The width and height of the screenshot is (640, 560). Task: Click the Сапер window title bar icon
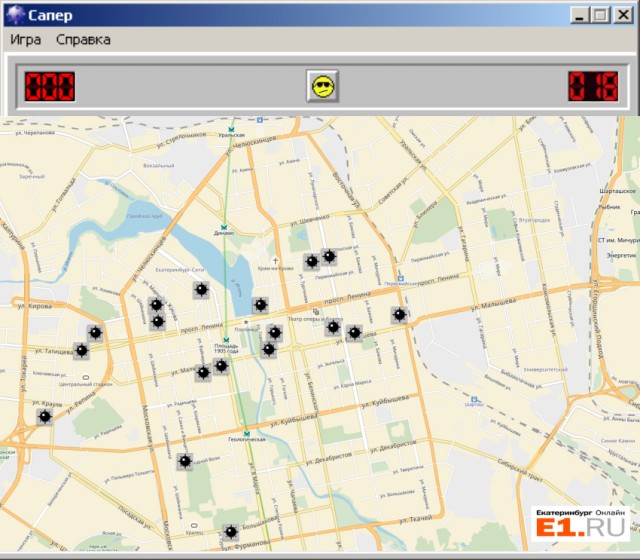[x=13, y=14]
